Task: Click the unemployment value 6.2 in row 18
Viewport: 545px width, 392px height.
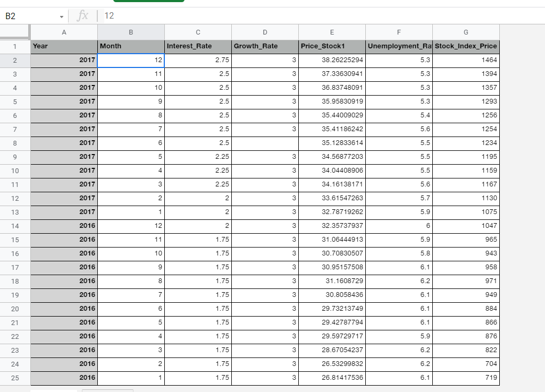Action: point(399,281)
